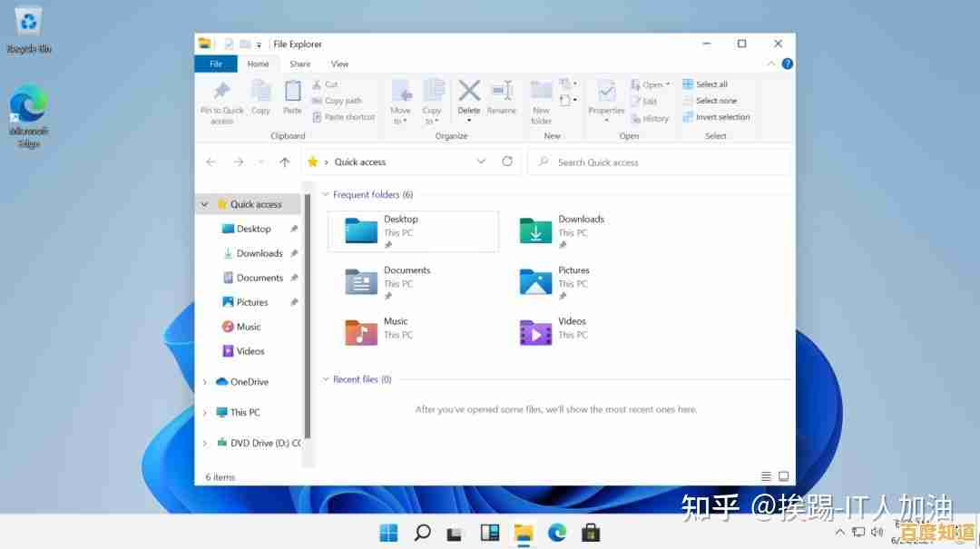Click Refresh in the address bar
The image size is (980, 549).
click(x=507, y=162)
